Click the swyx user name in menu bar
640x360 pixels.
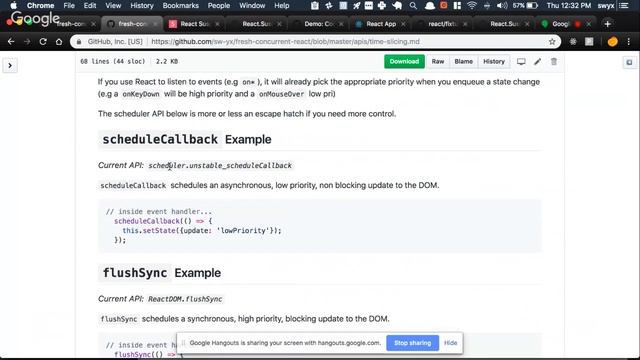pyautogui.click(x=606, y=6)
